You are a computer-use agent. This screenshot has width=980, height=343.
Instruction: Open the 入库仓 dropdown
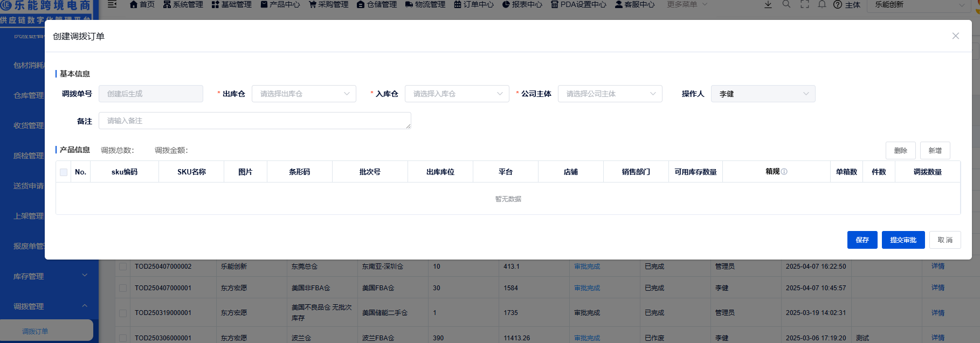[457, 94]
